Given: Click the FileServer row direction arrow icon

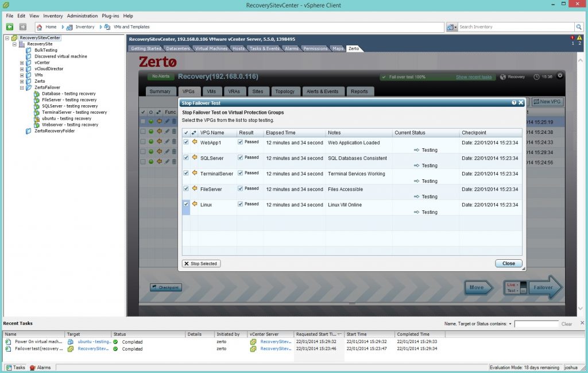Looking at the screenshot, I should [195, 189].
